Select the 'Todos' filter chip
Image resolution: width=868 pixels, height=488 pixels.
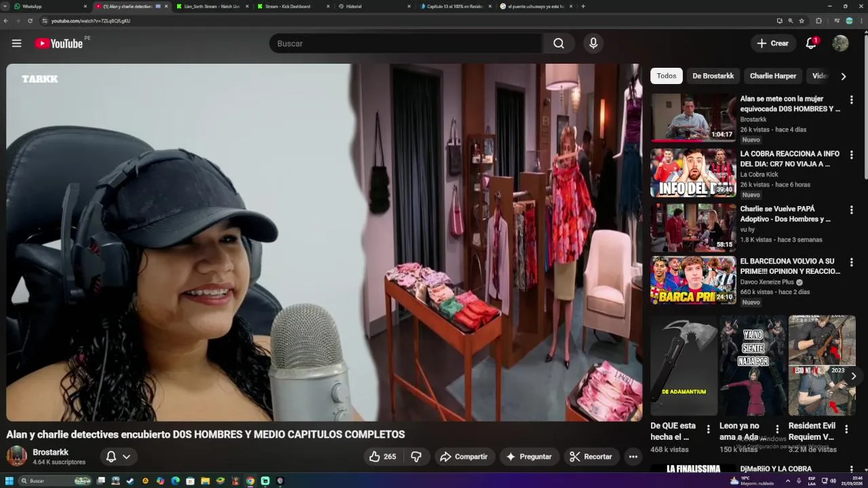tap(667, 76)
